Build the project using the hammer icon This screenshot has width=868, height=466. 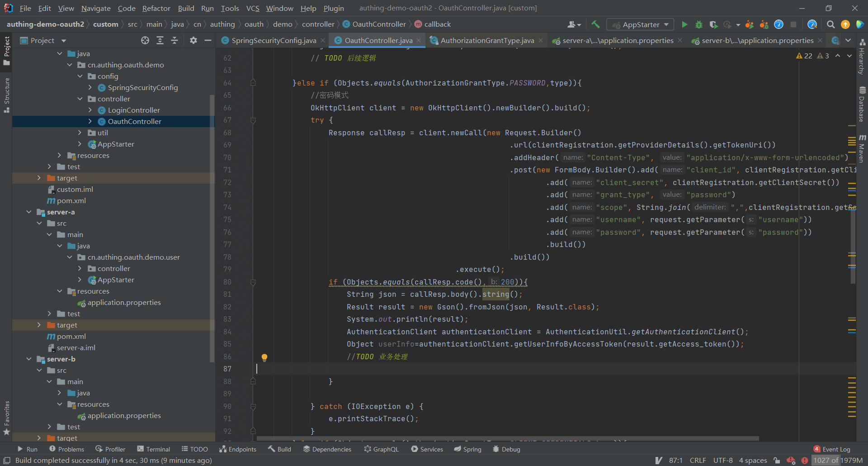(595, 24)
